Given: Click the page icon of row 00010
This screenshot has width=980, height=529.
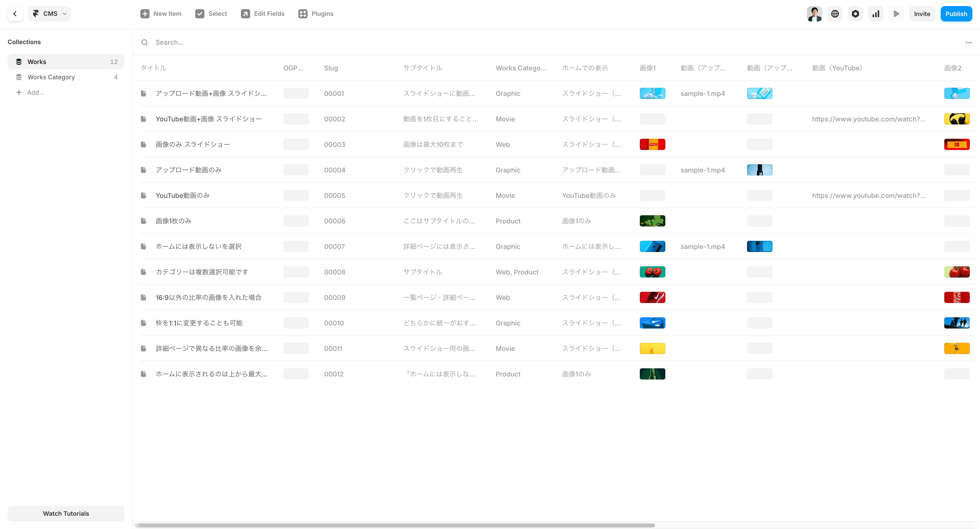Looking at the screenshot, I should click(143, 322).
